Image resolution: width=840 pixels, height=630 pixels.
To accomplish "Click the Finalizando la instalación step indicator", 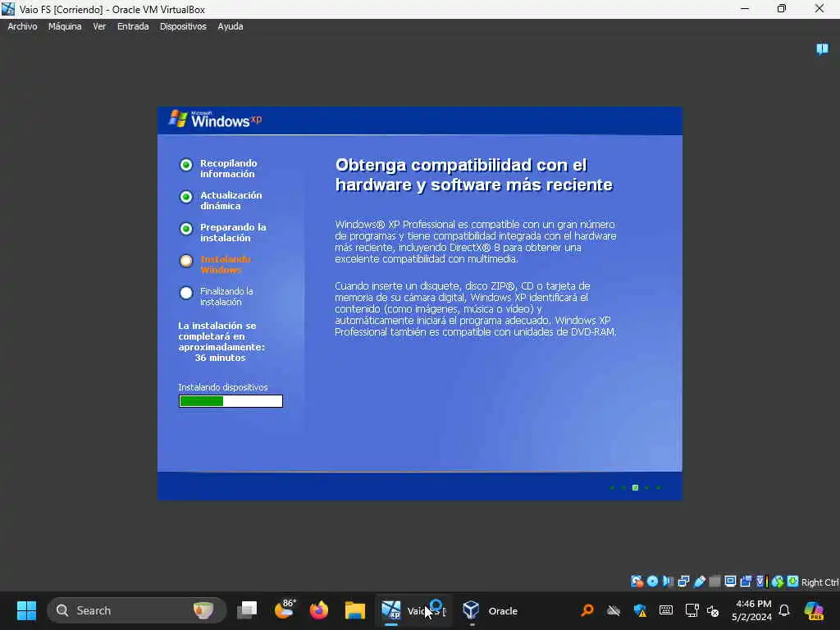I will point(186,293).
